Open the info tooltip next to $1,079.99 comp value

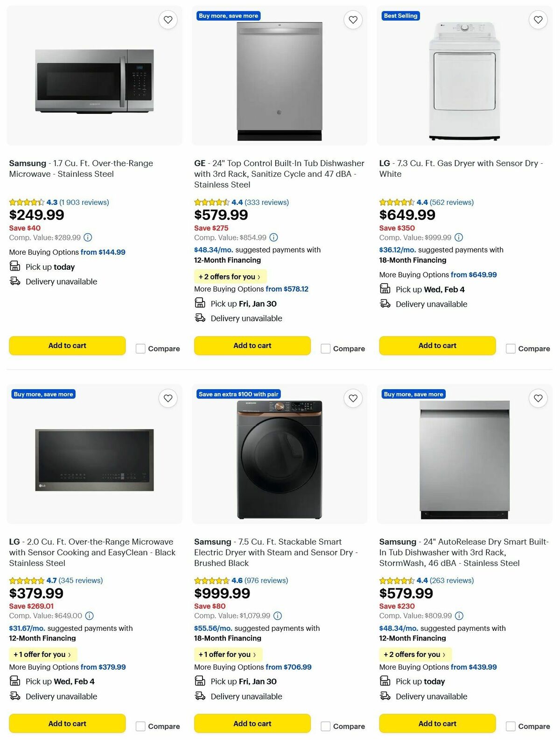[x=278, y=616]
